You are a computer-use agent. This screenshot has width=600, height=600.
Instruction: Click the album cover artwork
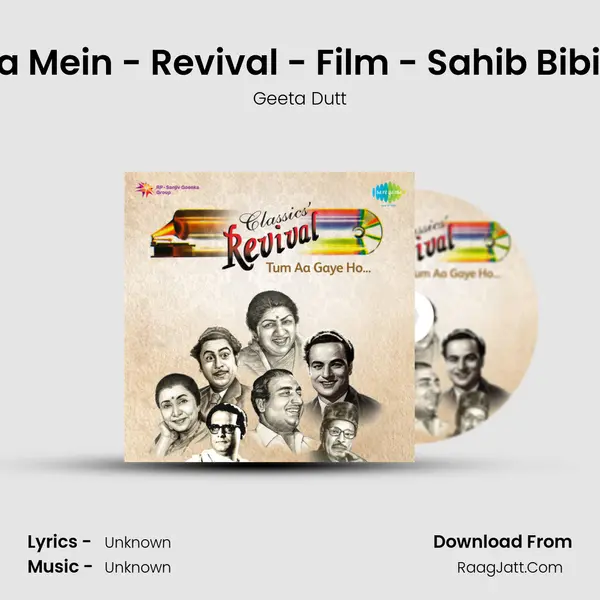(269, 317)
